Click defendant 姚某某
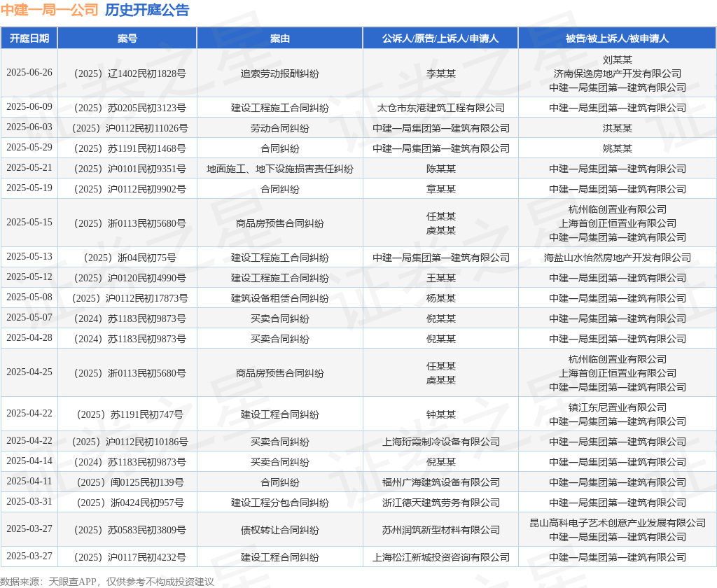 coord(618,148)
